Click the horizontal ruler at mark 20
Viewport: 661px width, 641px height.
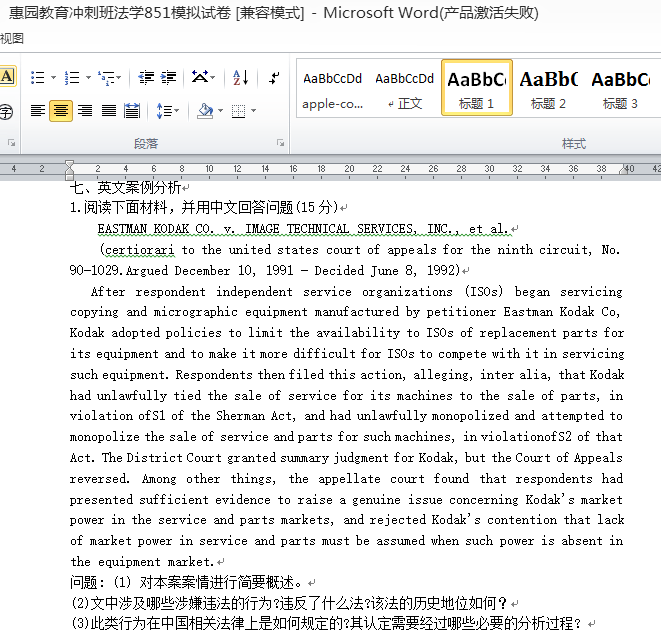click(x=349, y=169)
